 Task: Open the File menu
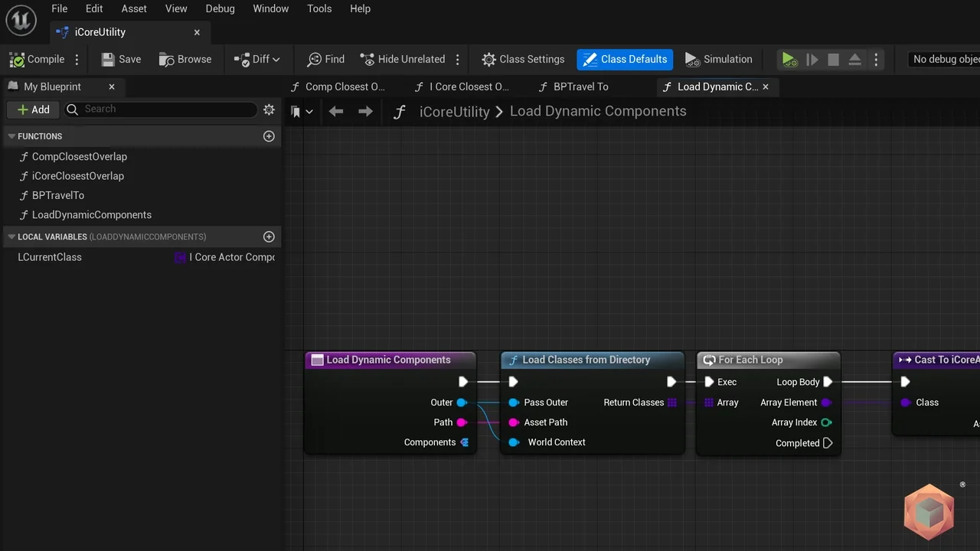click(x=59, y=8)
